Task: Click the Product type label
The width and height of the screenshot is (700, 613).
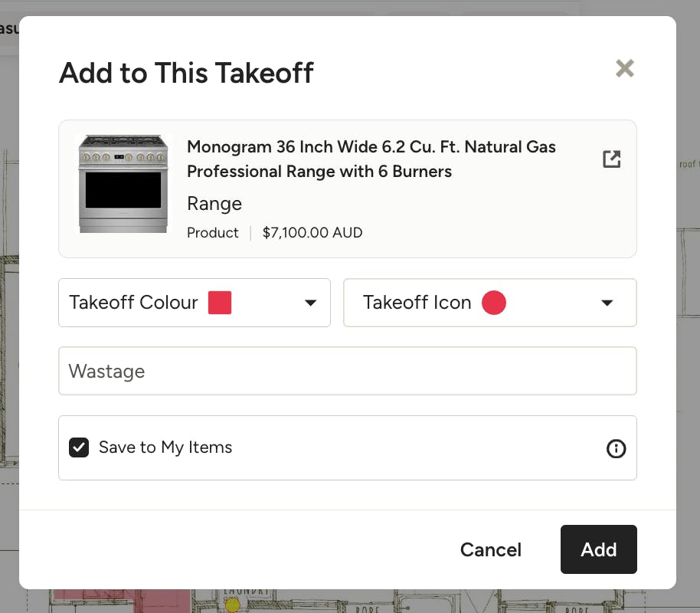Action: (x=212, y=232)
